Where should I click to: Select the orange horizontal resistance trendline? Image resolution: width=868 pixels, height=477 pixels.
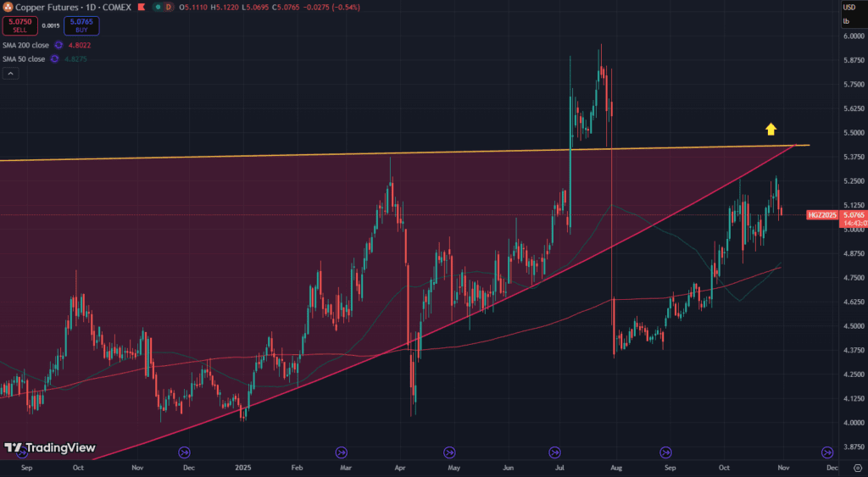pos(254,157)
